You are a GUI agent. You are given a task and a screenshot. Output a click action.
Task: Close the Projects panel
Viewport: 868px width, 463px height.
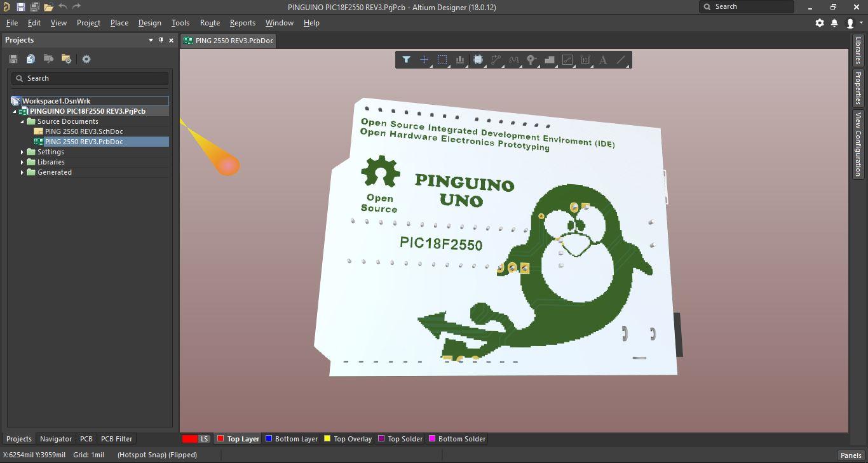171,40
